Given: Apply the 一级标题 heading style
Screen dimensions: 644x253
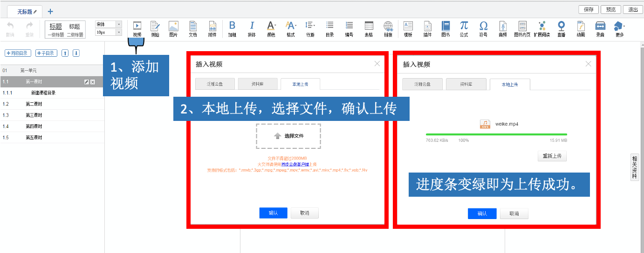Looking at the screenshot, I should point(55,30).
